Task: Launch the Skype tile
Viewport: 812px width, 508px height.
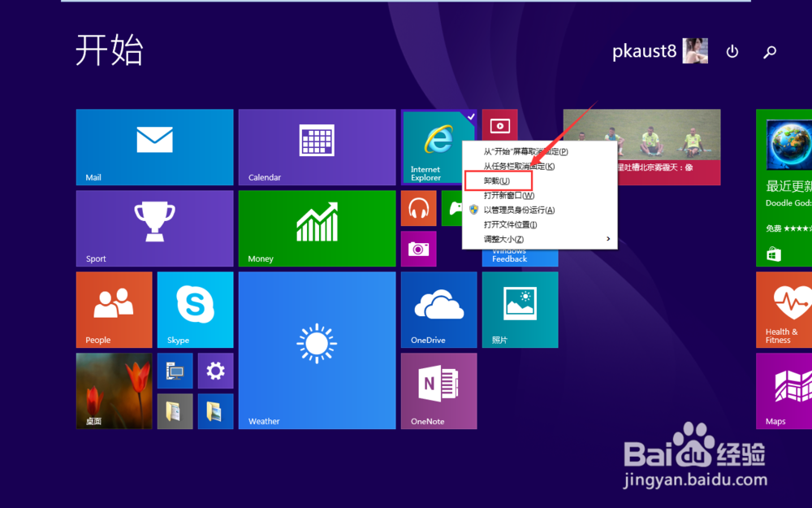Action: coord(195,310)
